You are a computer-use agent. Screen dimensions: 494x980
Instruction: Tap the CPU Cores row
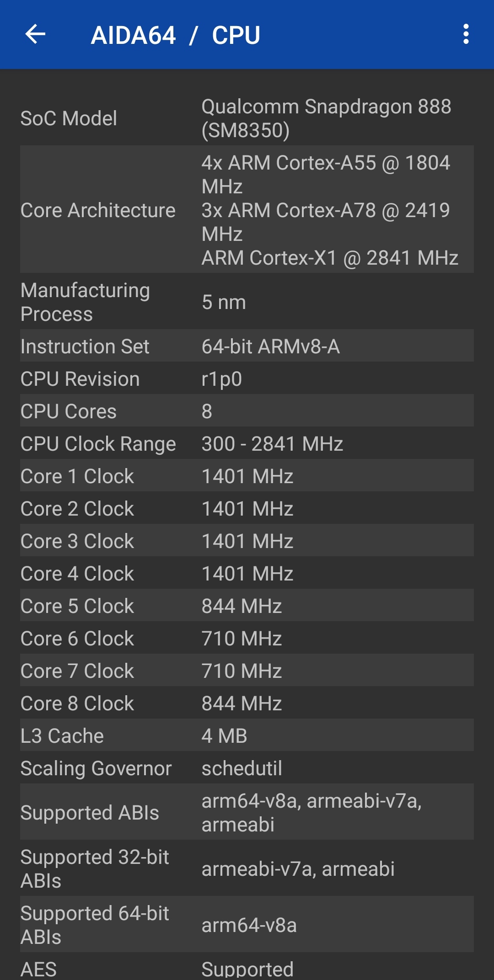click(247, 411)
